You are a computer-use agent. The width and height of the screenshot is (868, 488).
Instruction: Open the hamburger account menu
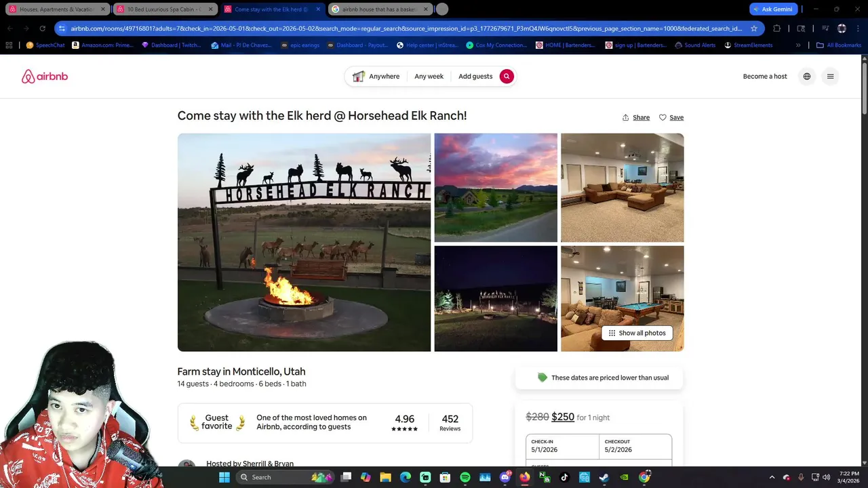coord(830,77)
